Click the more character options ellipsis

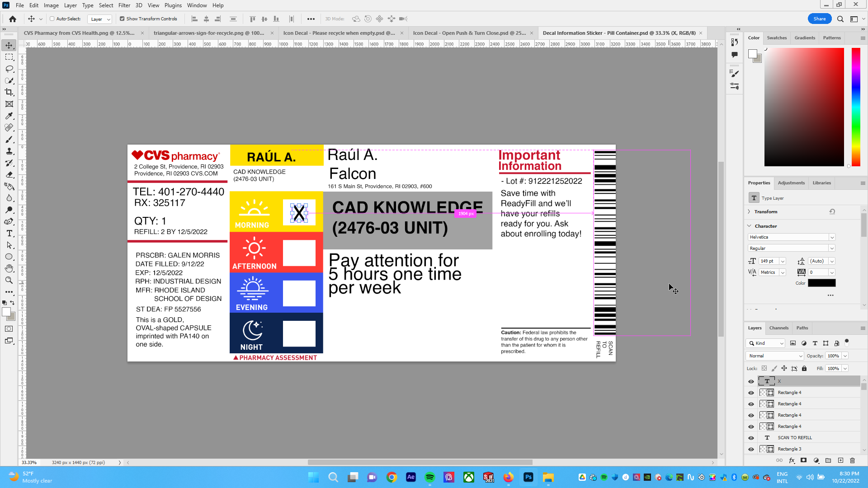click(830, 296)
